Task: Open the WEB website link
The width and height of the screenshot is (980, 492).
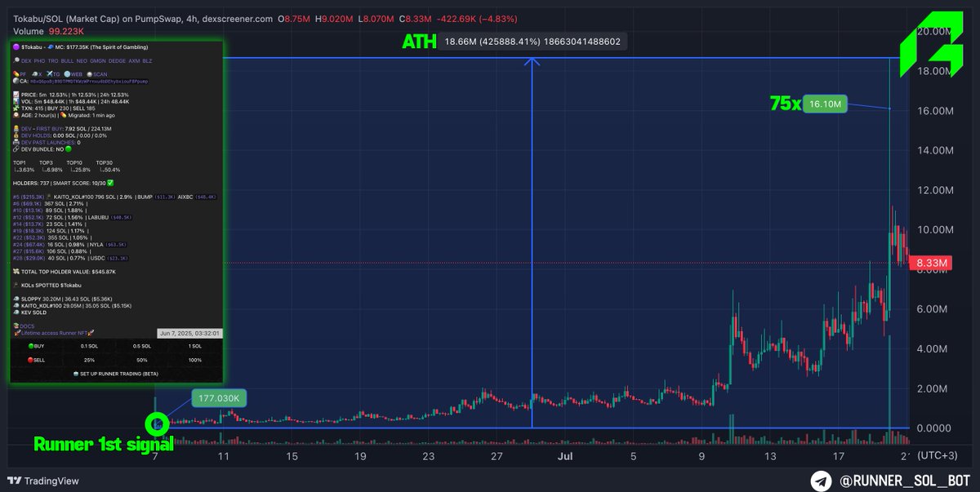Action: (x=76, y=74)
